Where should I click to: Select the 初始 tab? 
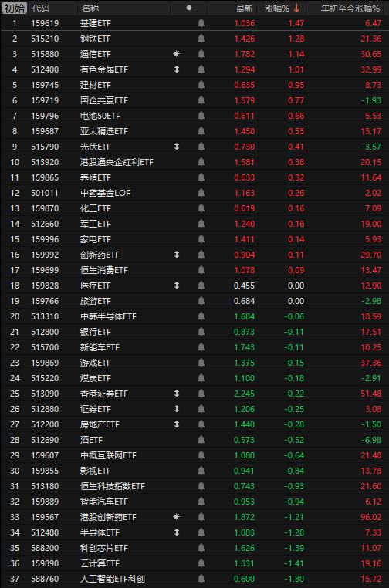(15, 8)
